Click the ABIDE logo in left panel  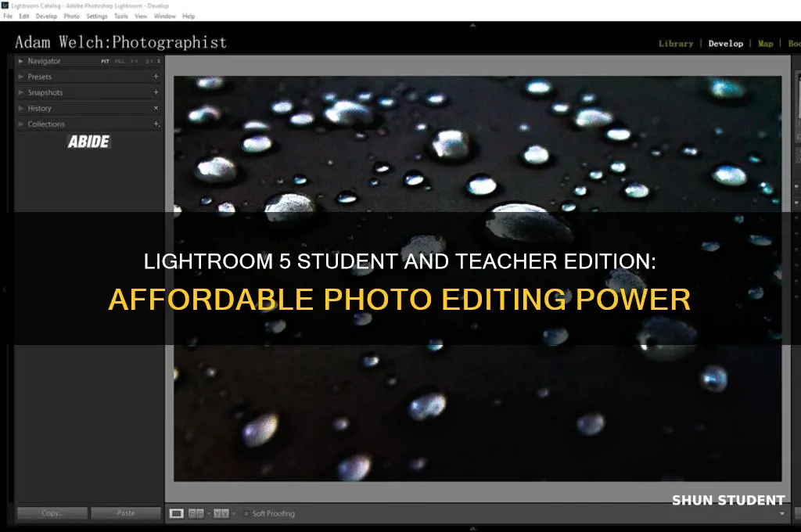click(88, 142)
